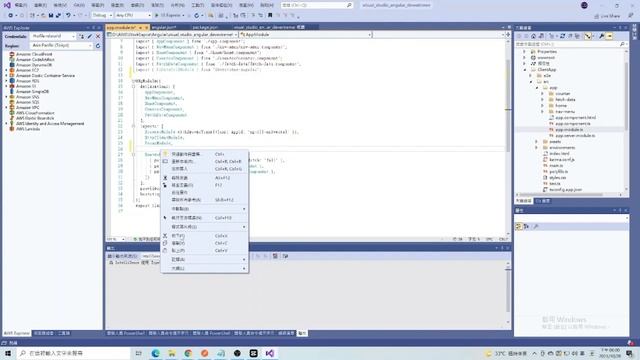Screen dimensions: 640x360
Task: Switch Properties panel to alphabetical view
Action: tap(526, 226)
